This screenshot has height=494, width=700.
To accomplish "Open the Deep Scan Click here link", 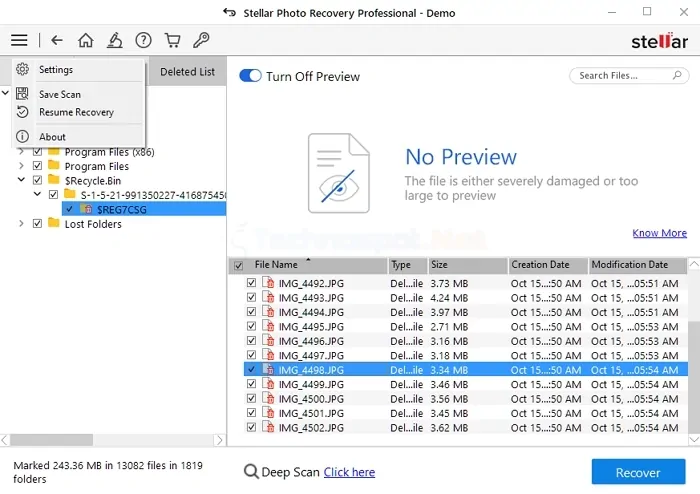I will pos(349,472).
